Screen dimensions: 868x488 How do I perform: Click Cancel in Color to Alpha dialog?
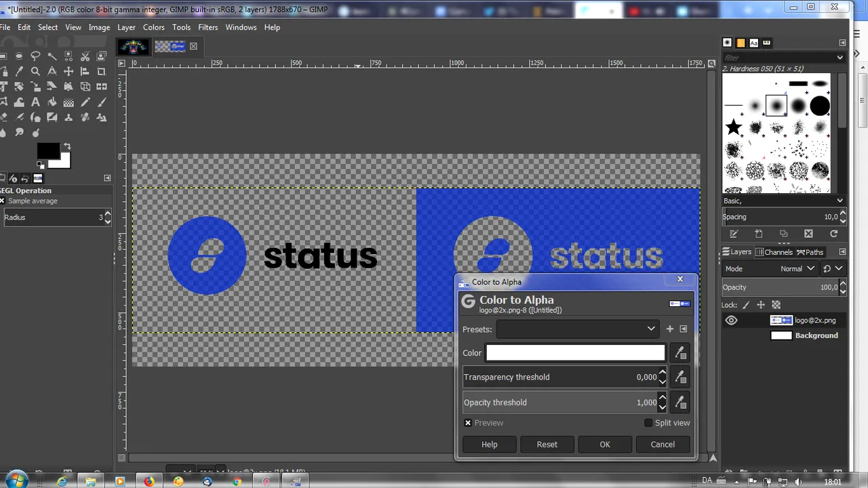click(663, 445)
